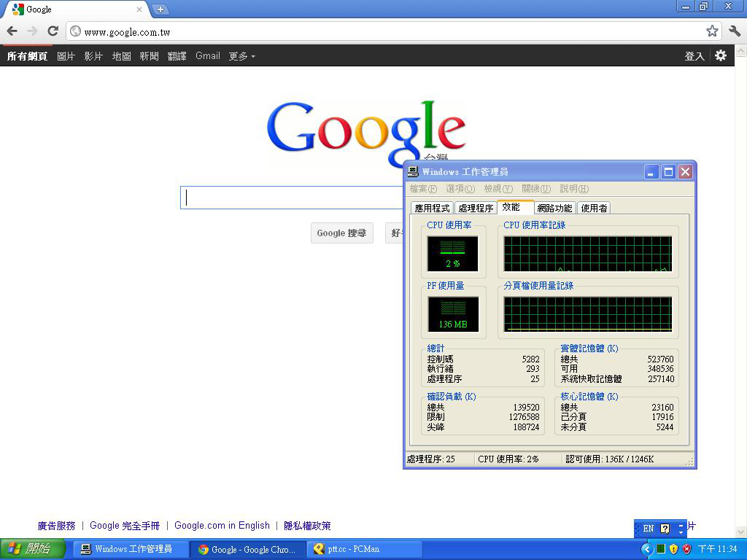
Task: Click status bar 認可使用: 136K / 1246K
Action: click(609, 459)
